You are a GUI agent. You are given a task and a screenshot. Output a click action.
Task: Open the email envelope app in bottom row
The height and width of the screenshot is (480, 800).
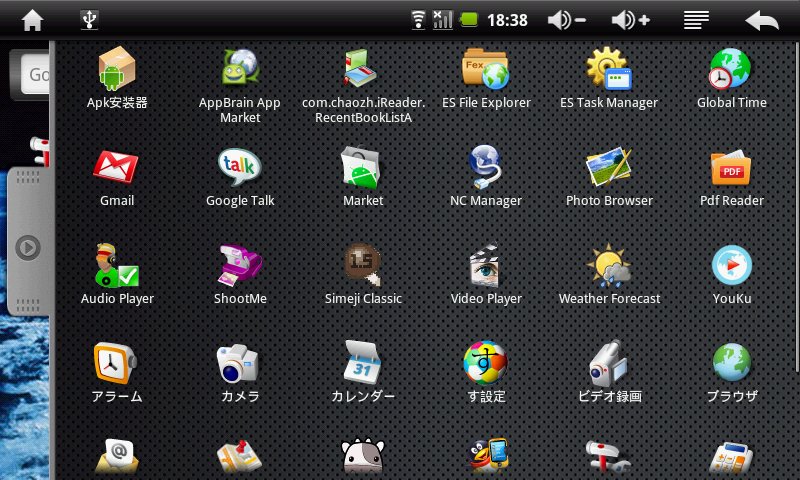[x=117, y=457]
